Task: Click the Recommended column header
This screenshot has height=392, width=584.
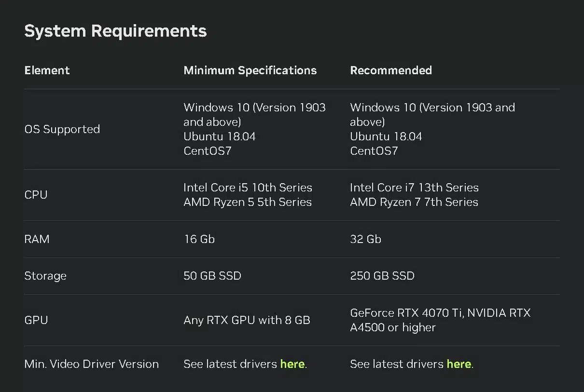Action: pos(391,70)
